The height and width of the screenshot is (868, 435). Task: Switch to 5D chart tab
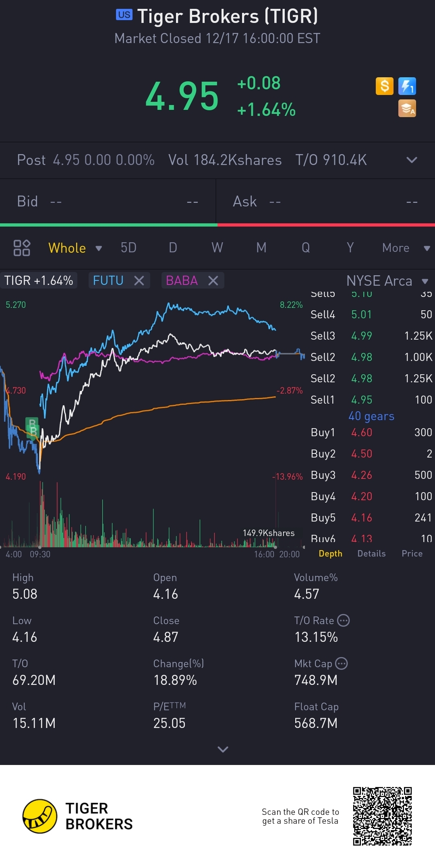click(128, 248)
